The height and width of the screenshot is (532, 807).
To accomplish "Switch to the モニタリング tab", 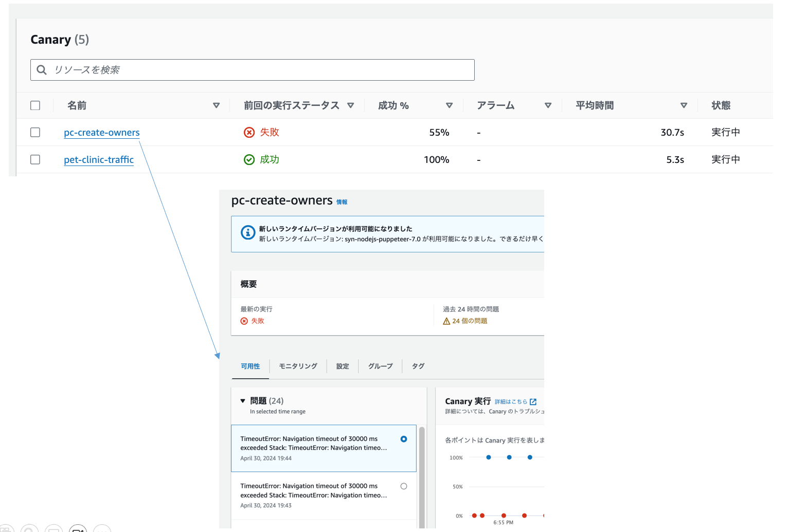I will [298, 366].
